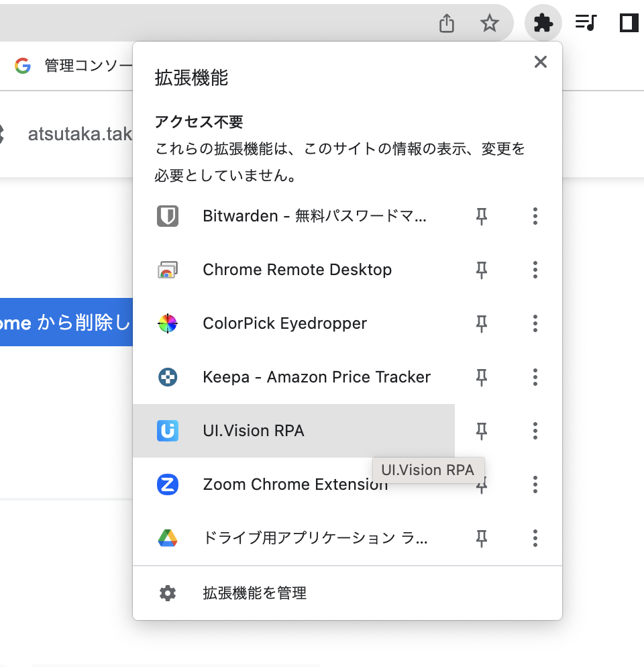Pin Keepa to the toolbar
This screenshot has height=667, width=644.
tap(481, 377)
